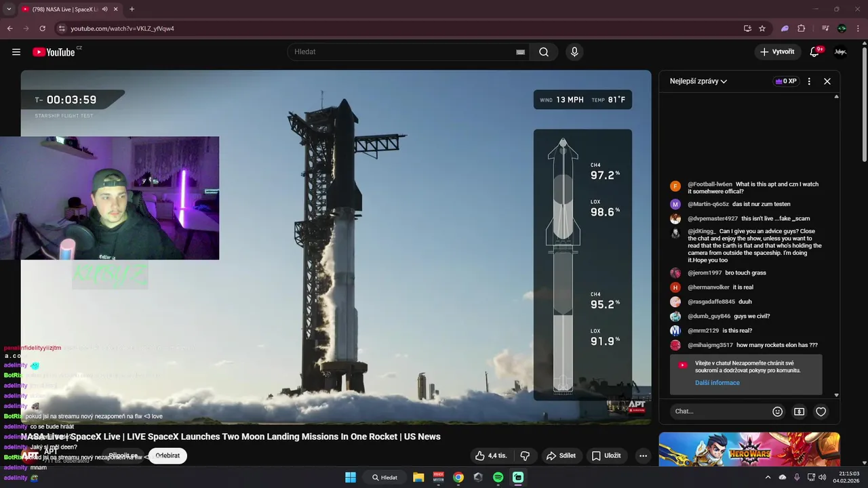
Task: Go back in Chrome navigation
Action: 9,28
